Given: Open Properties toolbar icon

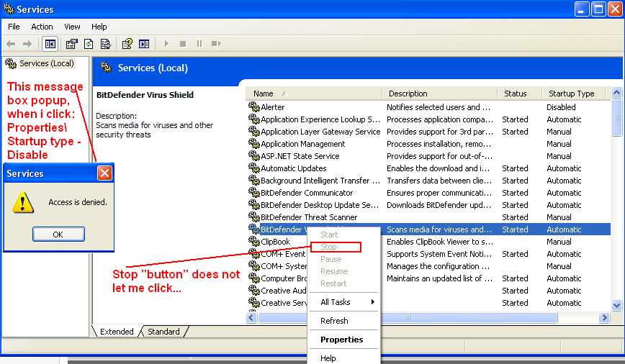Looking at the screenshot, I should (72, 44).
